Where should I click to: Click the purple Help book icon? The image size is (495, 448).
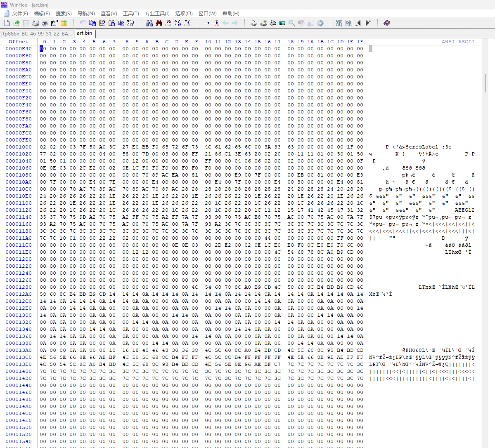[x=387, y=23]
